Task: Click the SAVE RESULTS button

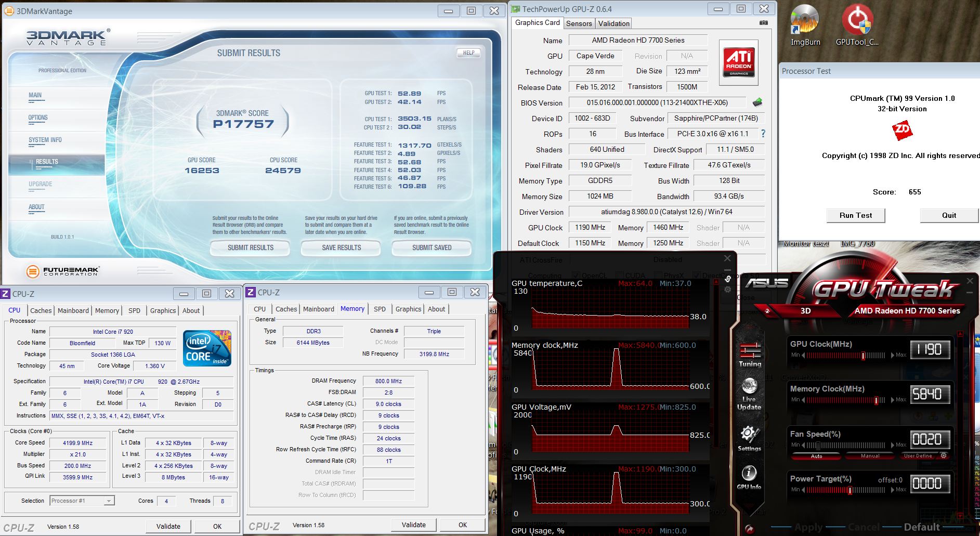Action: point(341,248)
